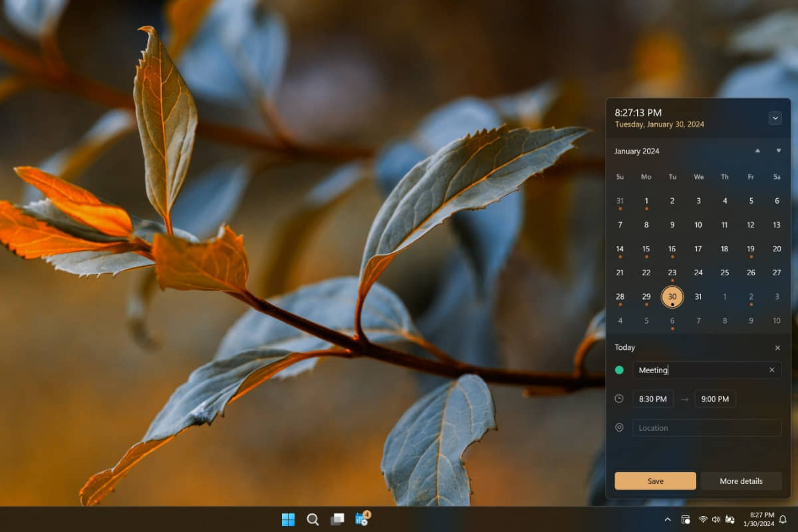Image resolution: width=798 pixels, height=532 pixels.
Task: Go to previous month using up arrow
Action: pyautogui.click(x=757, y=151)
